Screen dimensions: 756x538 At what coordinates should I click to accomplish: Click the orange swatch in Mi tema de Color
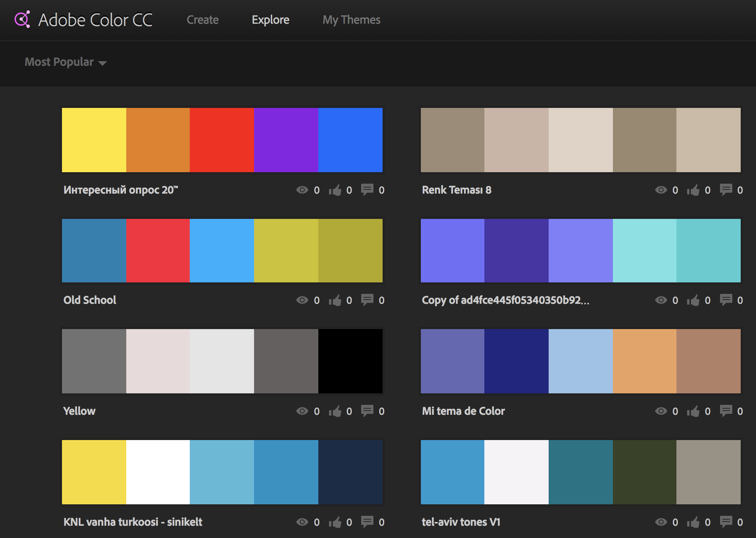(644, 361)
